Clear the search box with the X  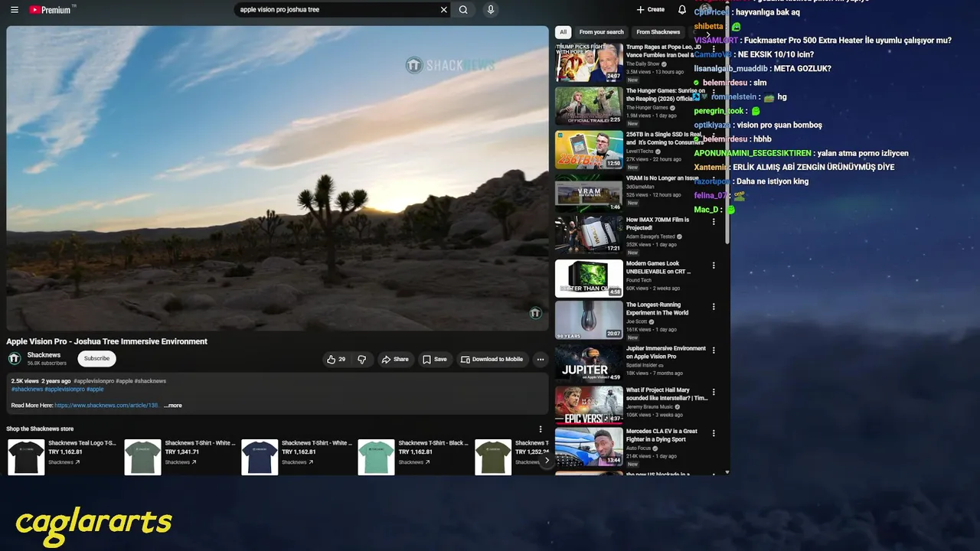(x=443, y=10)
